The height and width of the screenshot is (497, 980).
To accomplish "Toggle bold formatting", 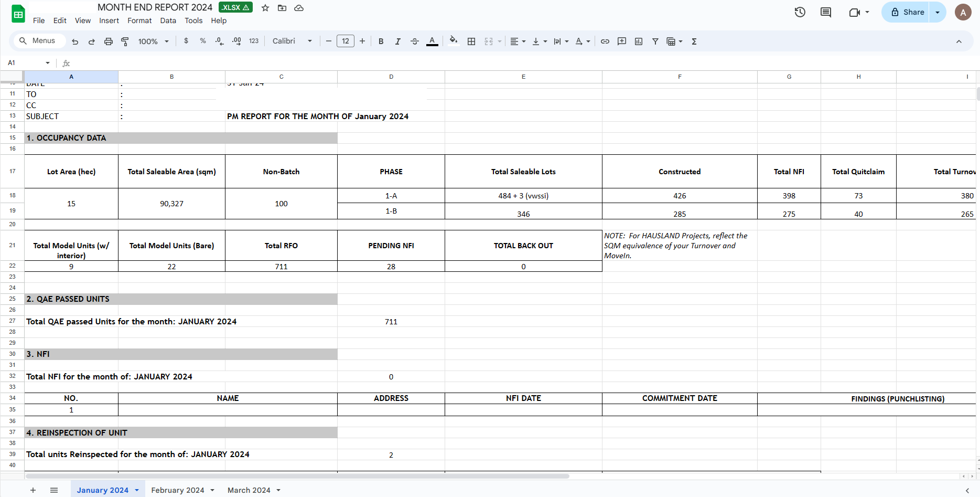I will 381,41.
